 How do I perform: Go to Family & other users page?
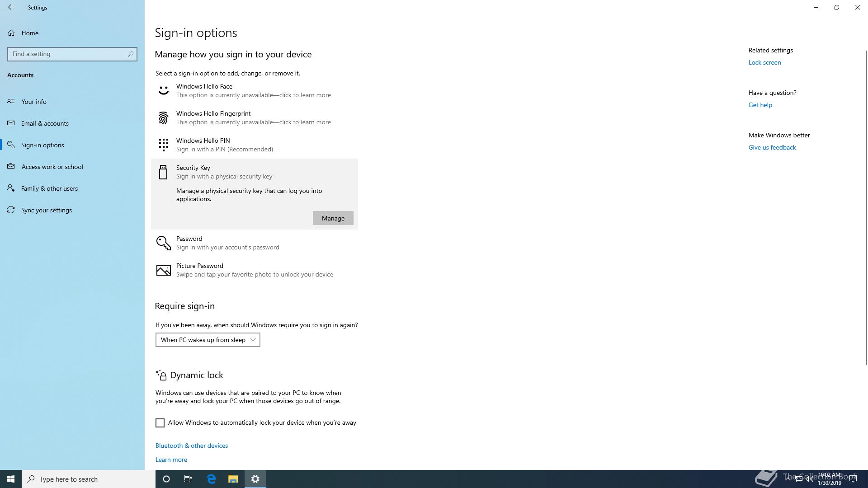coord(72,188)
